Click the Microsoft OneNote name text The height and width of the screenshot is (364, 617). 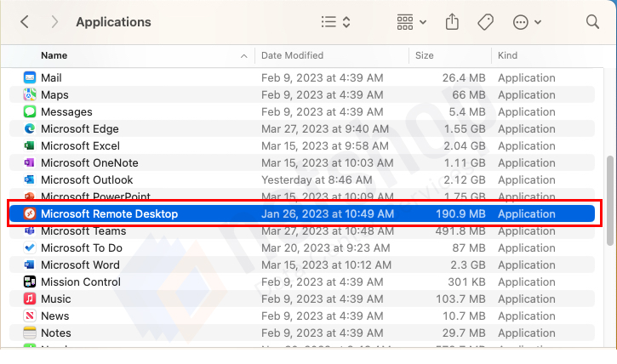click(89, 162)
